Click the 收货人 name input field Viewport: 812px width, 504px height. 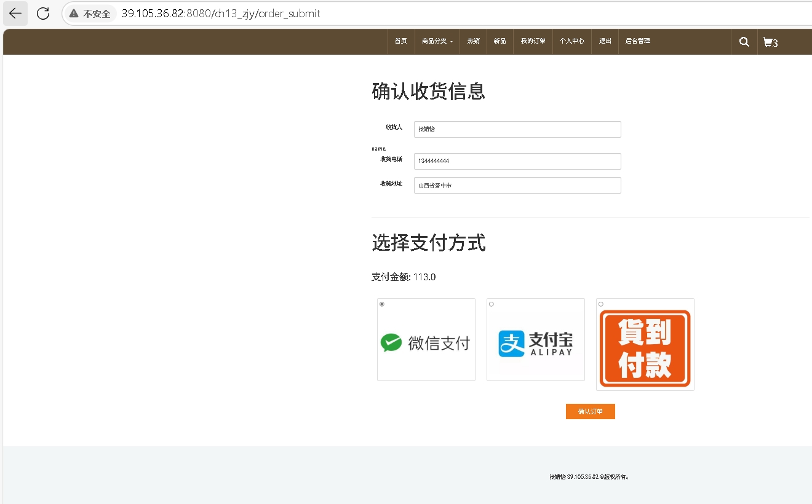point(517,129)
